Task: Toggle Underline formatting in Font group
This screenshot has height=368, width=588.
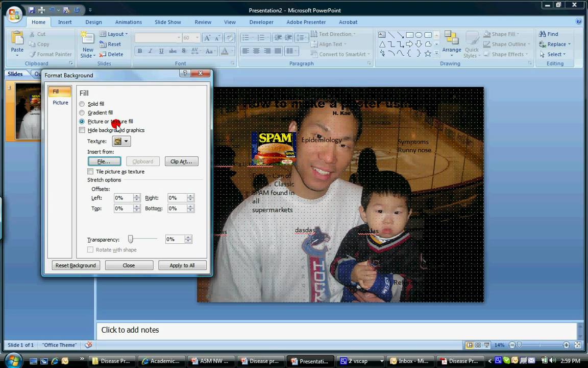Action: (x=161, y=51)
